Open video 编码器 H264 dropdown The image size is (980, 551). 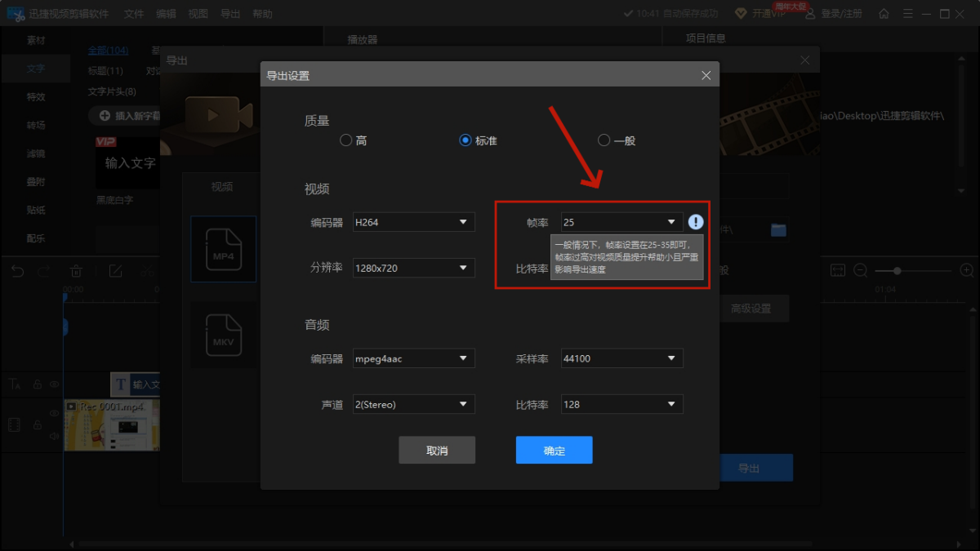click(413, 222)
